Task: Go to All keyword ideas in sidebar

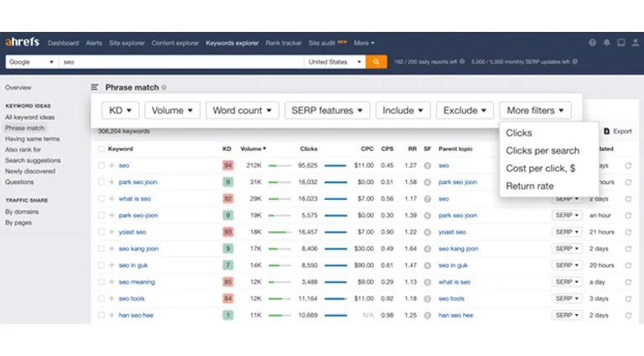Action: (x=29, y=118)
